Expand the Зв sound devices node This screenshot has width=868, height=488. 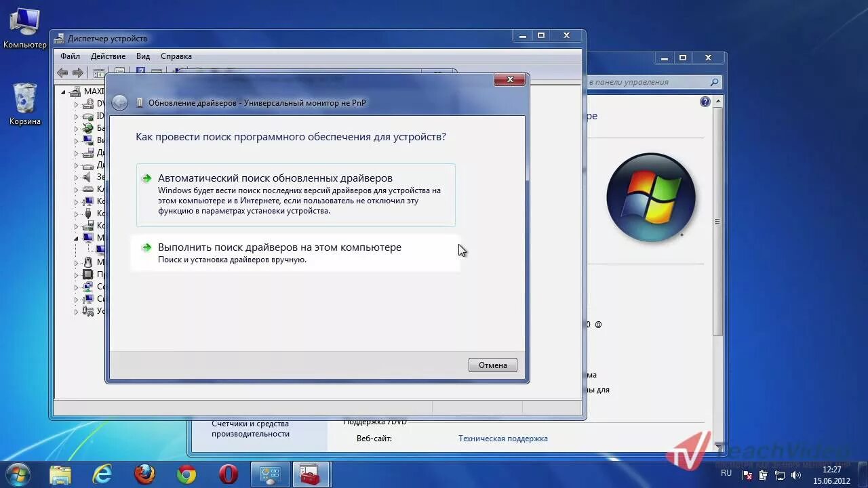click(77, 177)
